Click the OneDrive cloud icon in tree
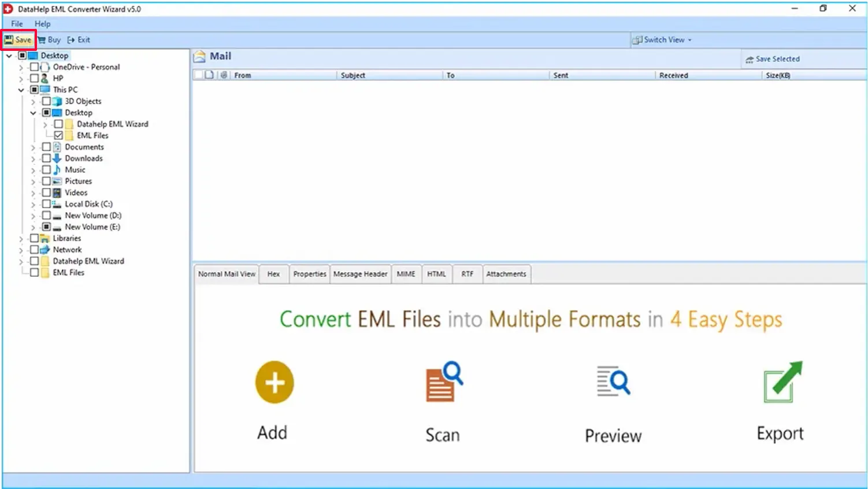868x489 pixels. (45, 67)
